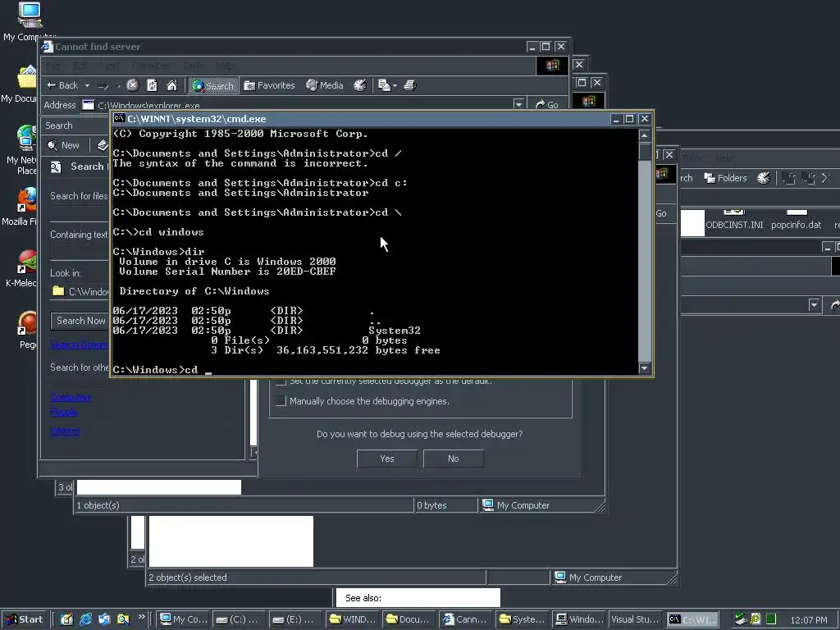Switch to Cann... taskbar button
This screenshot has width=840, height=630.
[465, 619]
